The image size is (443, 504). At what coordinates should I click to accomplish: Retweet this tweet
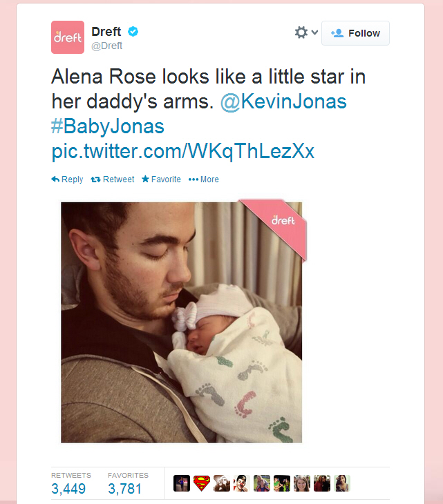pos(112,179)
